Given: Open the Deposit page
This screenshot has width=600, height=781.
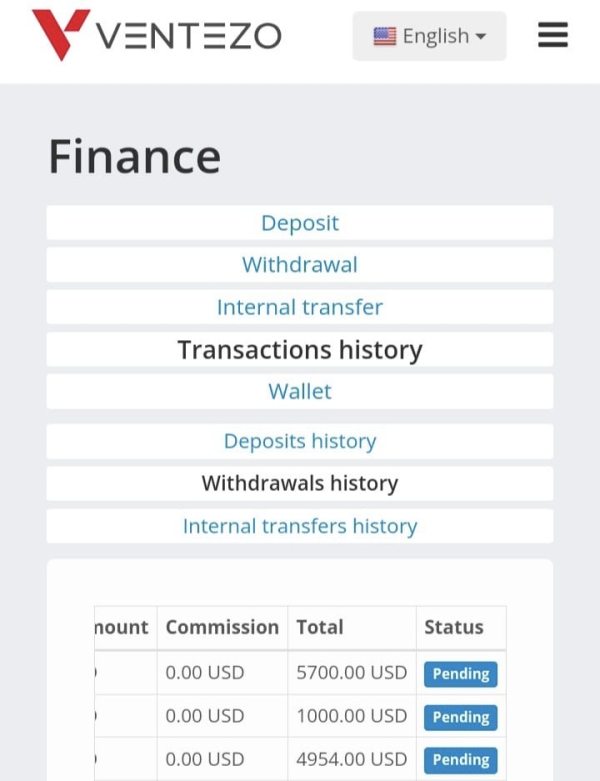Looking at the screenshot, I should (x=300, y=223).
